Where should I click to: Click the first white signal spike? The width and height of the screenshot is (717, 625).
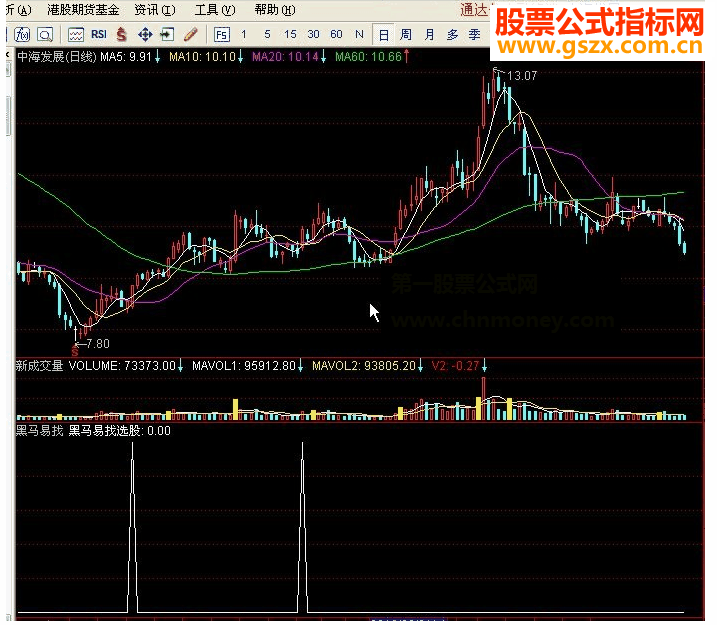coord(133,527)
